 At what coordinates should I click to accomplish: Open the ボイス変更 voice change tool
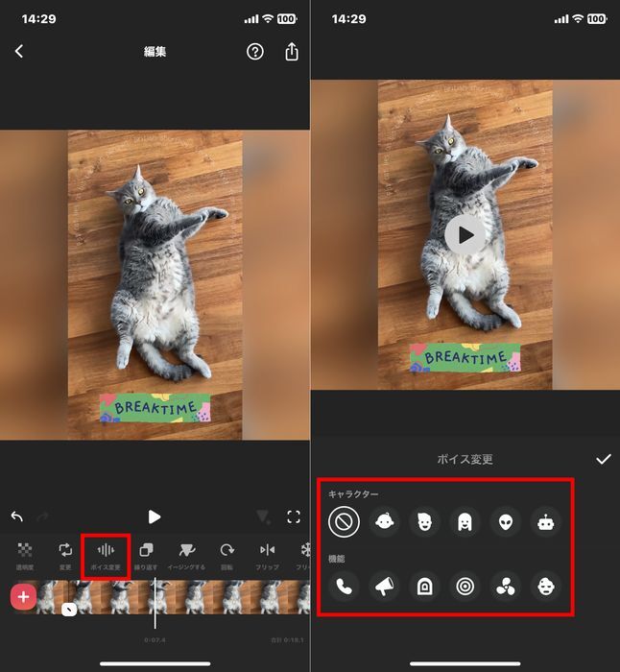(x=106, y=555)
